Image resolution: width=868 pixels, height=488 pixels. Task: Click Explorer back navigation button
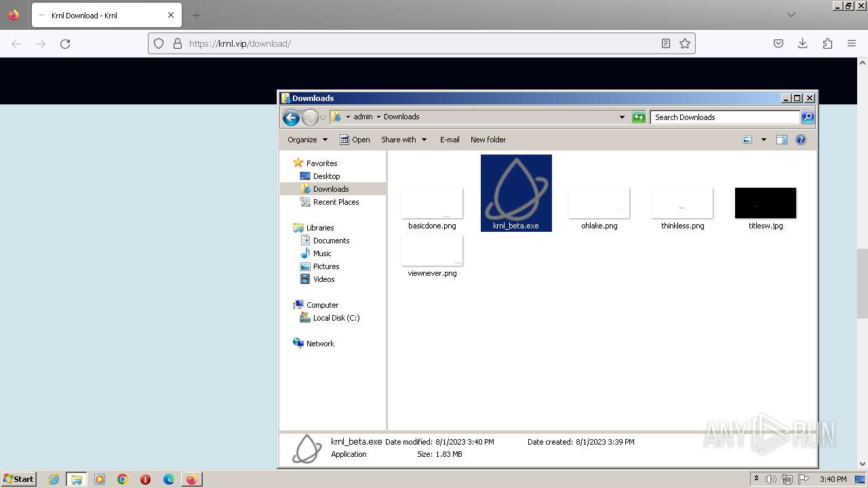(291, 117)
